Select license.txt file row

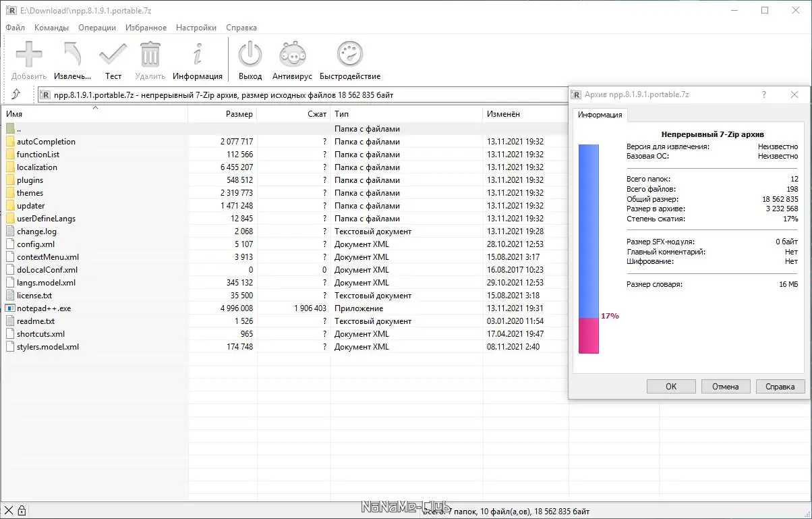point(285,296)
